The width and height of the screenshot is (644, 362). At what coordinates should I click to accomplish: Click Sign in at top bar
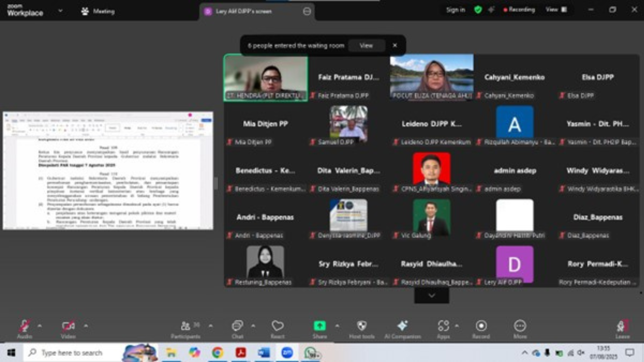pyautogui.click(x=455, y=10)
